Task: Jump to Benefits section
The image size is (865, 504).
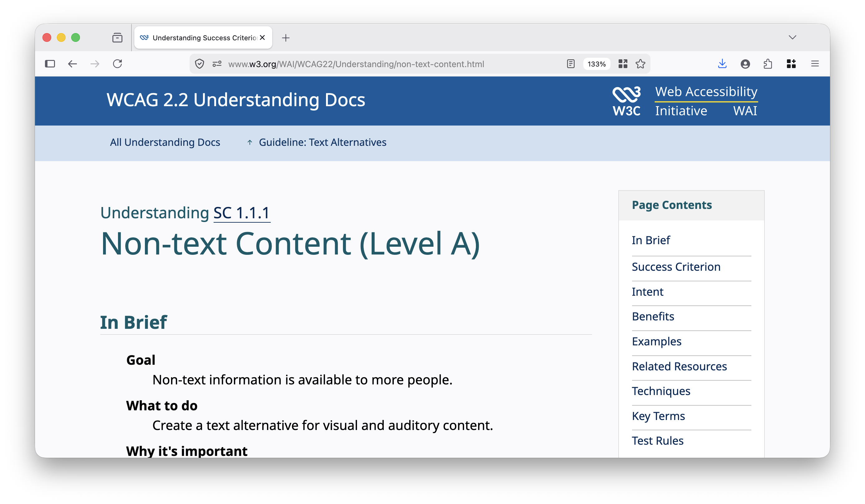Action: (x=653, y=317)
